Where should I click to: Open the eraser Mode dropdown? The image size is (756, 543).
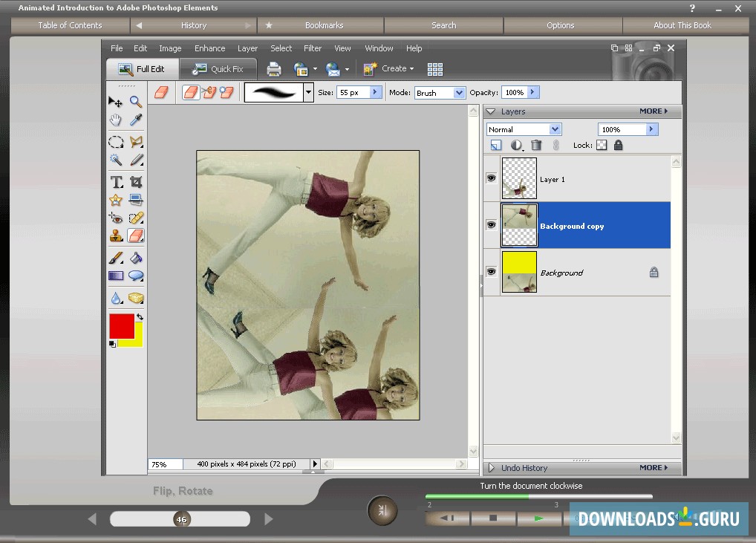point(459,93)
